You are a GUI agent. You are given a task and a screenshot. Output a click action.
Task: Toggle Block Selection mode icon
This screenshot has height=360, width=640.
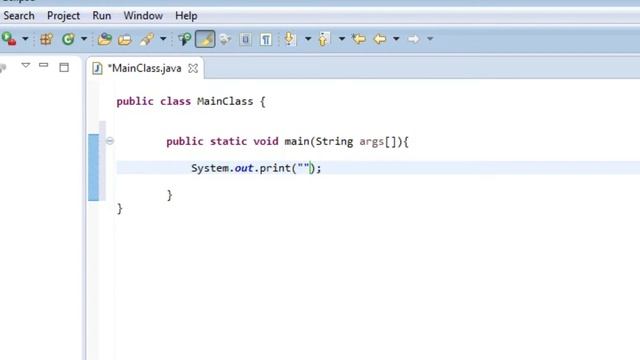(245, 39)
